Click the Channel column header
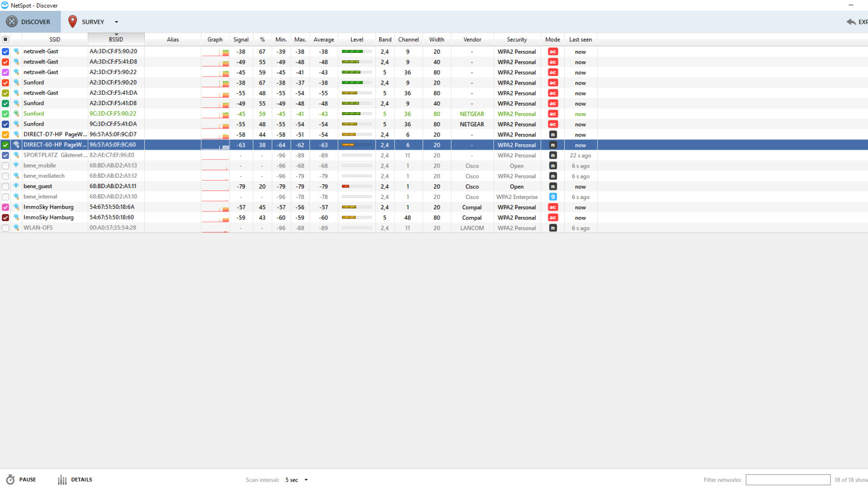 tap(408, 40)
